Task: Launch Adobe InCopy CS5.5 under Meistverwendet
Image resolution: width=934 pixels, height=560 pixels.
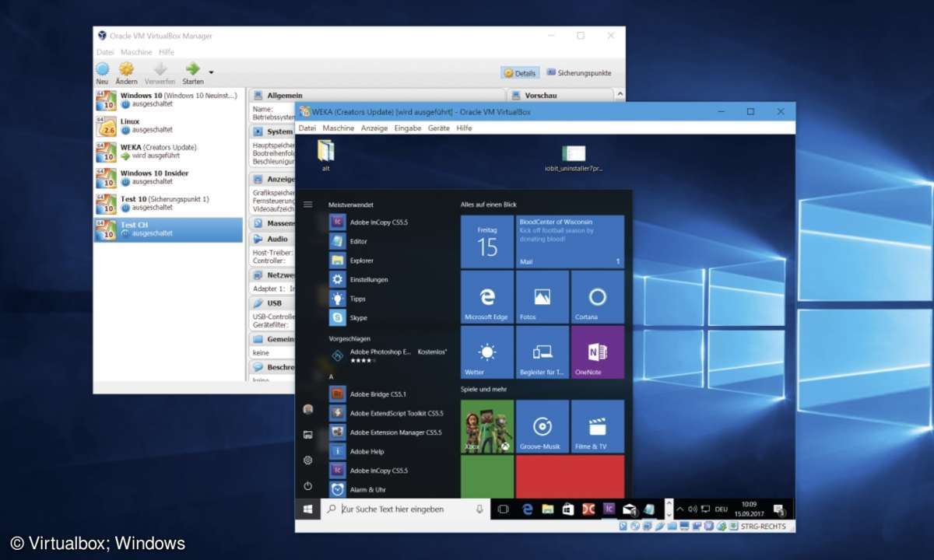Action: point(380,222)
